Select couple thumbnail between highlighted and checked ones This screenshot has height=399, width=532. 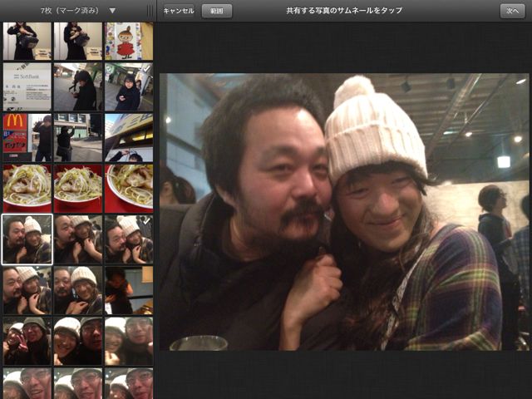78,239
